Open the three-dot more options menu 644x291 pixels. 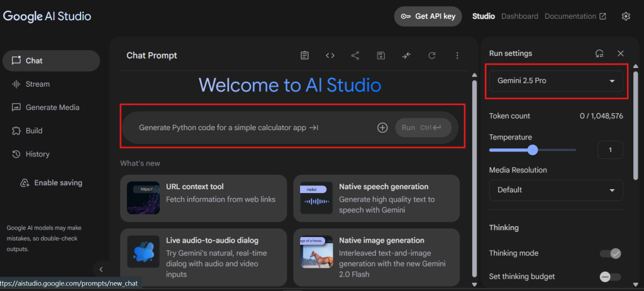457,55
